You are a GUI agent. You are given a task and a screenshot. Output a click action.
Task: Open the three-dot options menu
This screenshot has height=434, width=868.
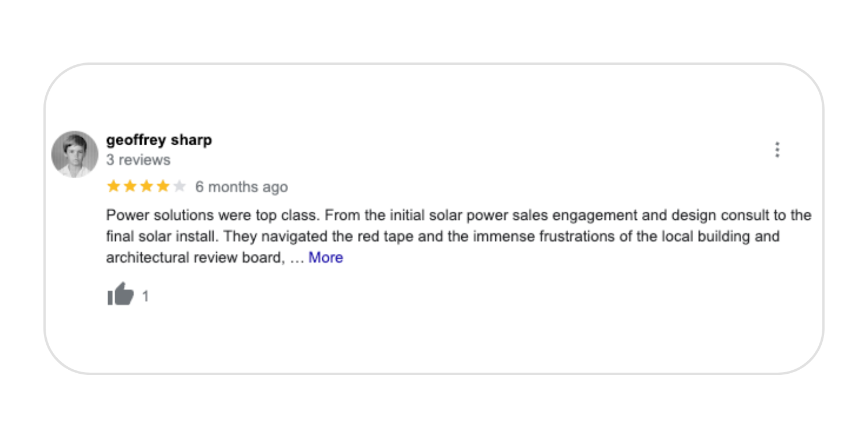point(777,150)
